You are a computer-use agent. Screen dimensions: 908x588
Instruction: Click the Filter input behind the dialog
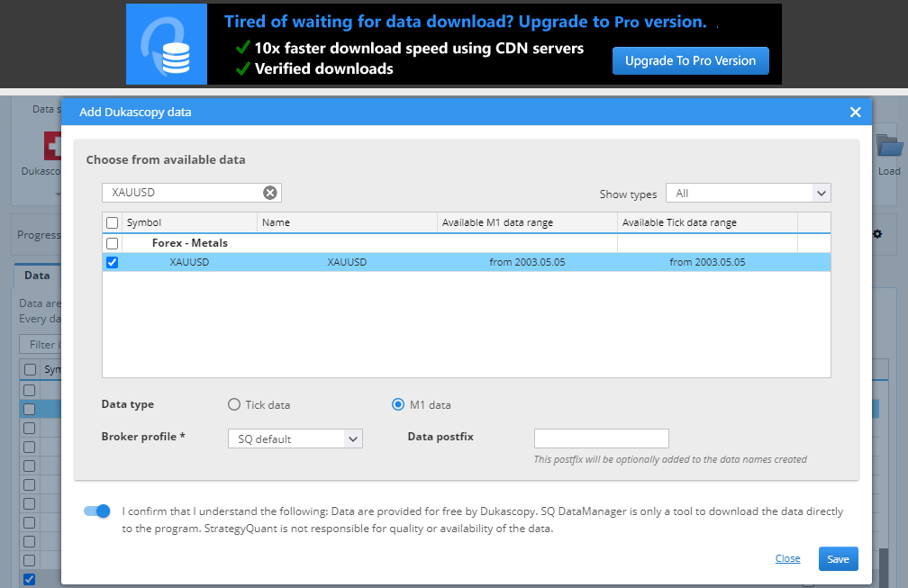pyautogui.click(x=40, y=344)
